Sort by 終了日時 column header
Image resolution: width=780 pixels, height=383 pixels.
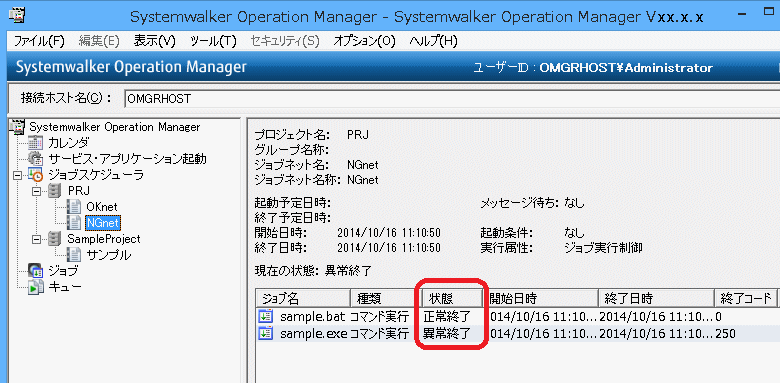[656, 298]
